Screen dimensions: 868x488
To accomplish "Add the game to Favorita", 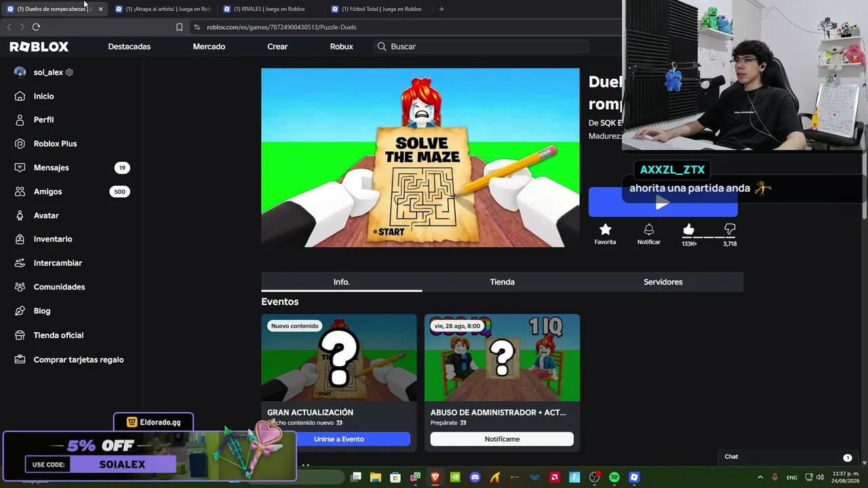I will tap(606, 234).
